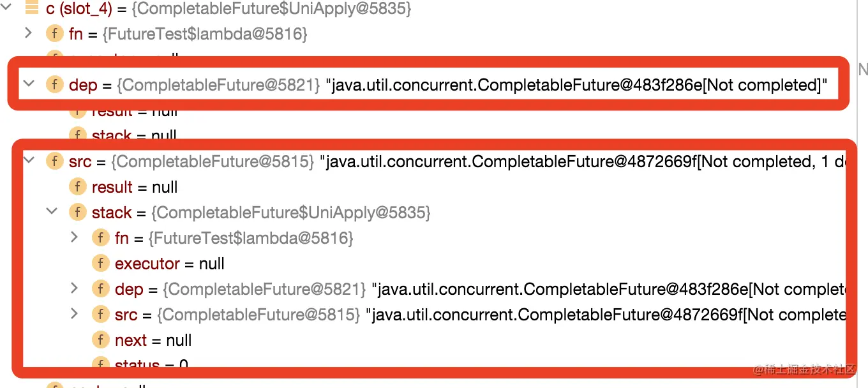Click the field icon next to fn variable

[55, 33]
